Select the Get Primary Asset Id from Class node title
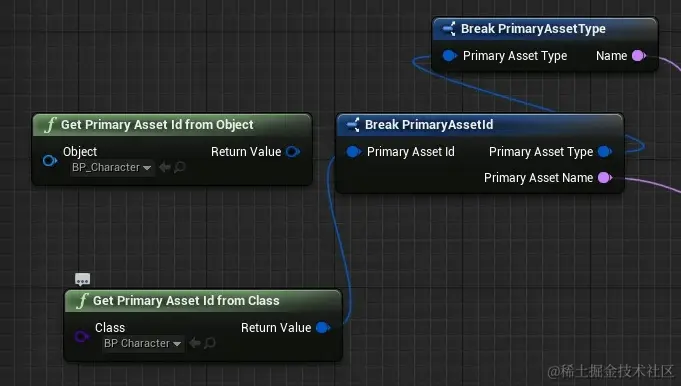This screenshot has width=681, height=386. [x=186, y=300]
